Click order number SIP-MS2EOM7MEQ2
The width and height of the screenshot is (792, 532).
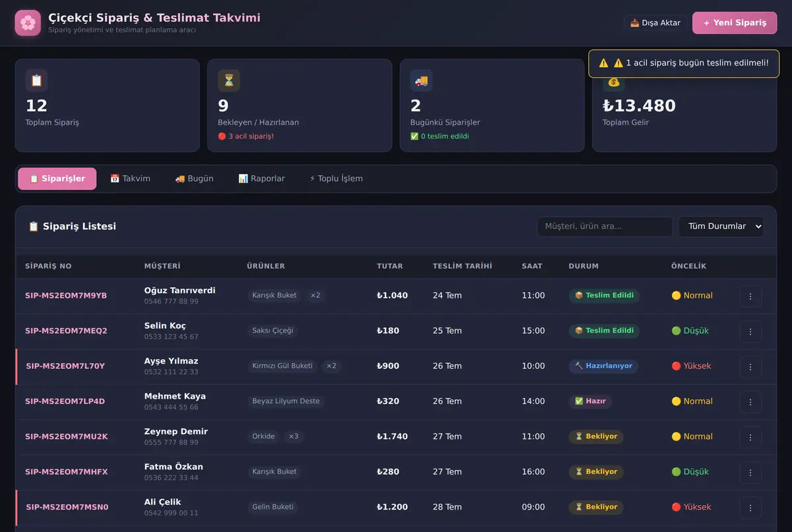(x=66, y=331)
